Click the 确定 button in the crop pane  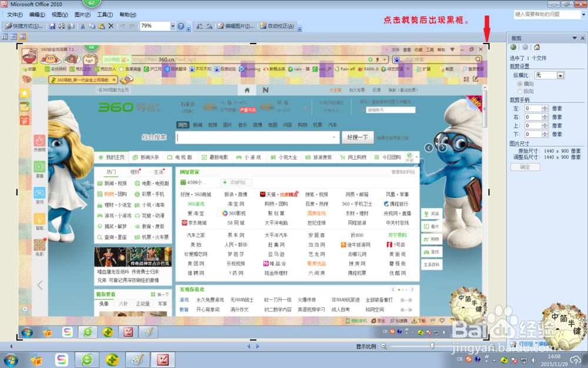coord(525,167)
